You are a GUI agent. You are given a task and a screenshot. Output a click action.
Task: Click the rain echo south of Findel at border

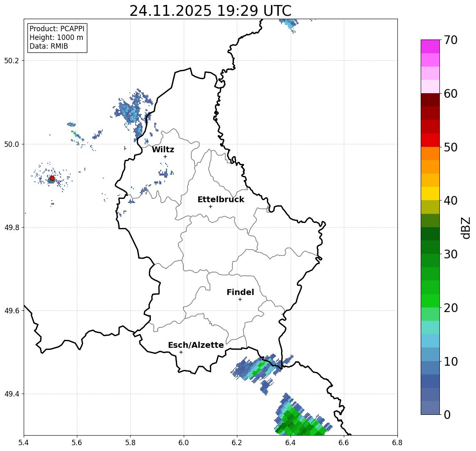[x=258, y=368]
